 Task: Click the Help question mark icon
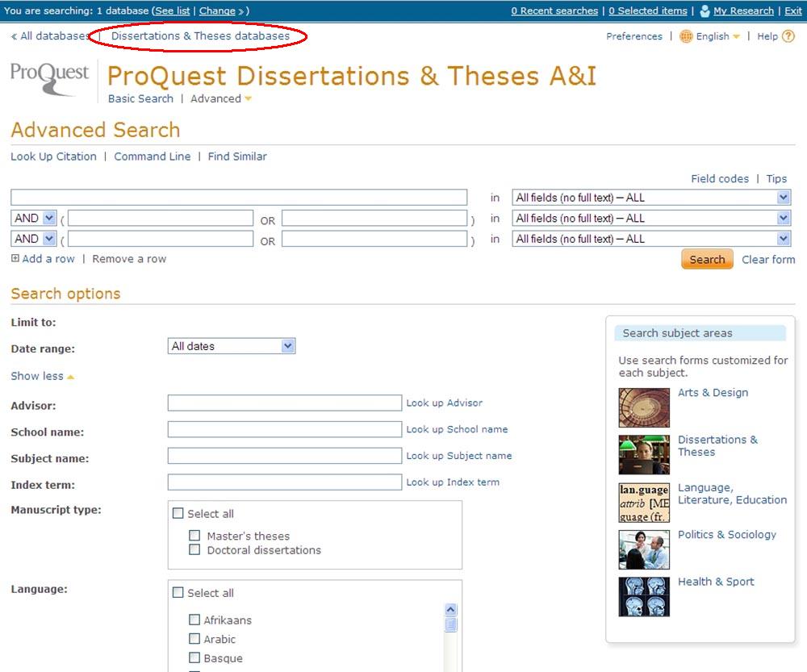click(x=788, y=36)
